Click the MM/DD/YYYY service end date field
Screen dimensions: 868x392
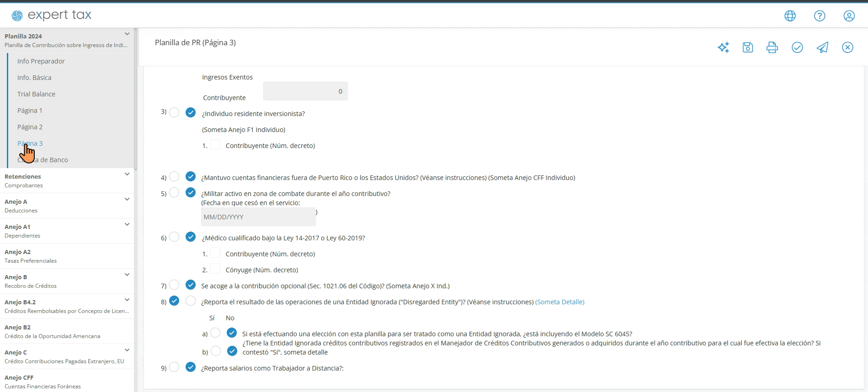coord(258,217)
